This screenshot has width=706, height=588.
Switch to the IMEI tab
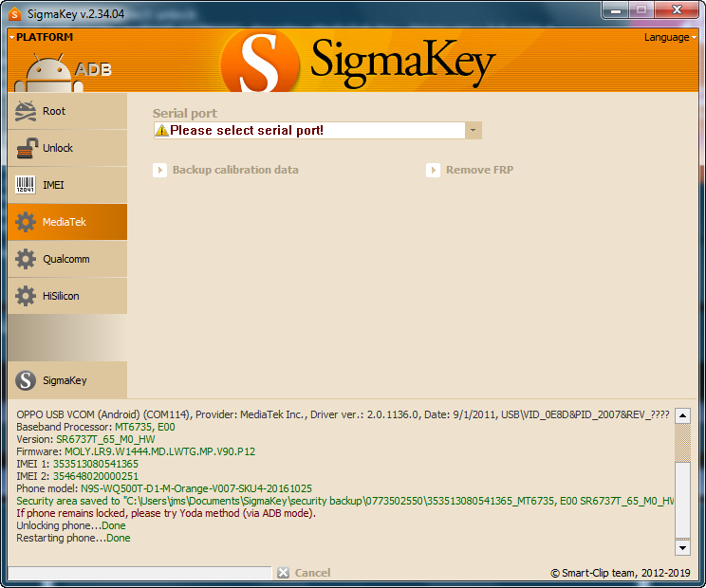[x=67, y=185]
